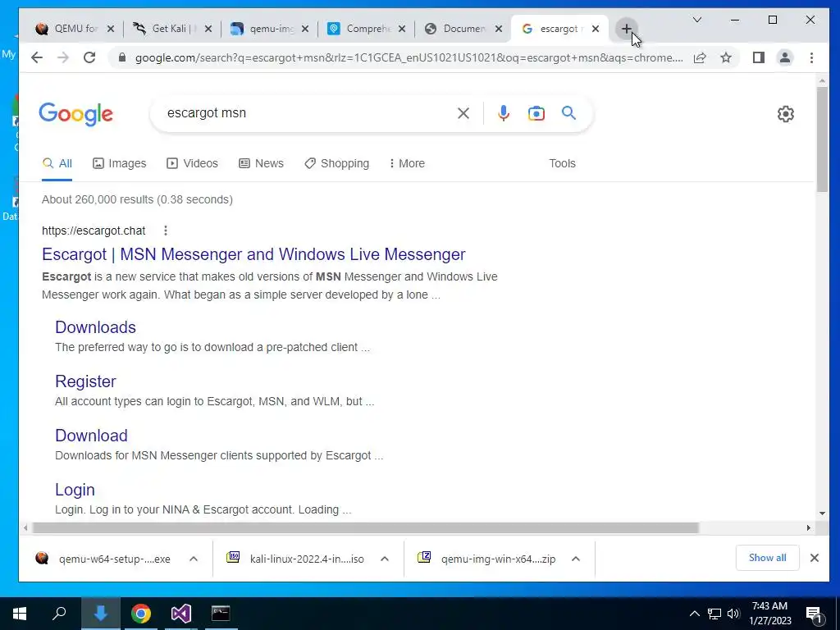Open Chrome side panel
This screenshot has height=630, width=840.
click(x=759, y=57)
